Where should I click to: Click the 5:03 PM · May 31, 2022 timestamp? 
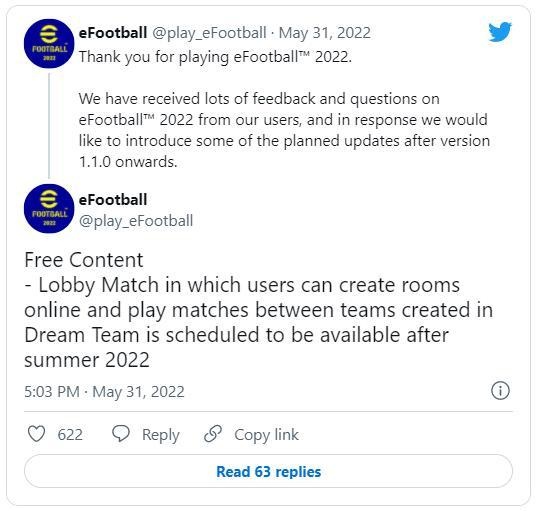tap(104, 392)
